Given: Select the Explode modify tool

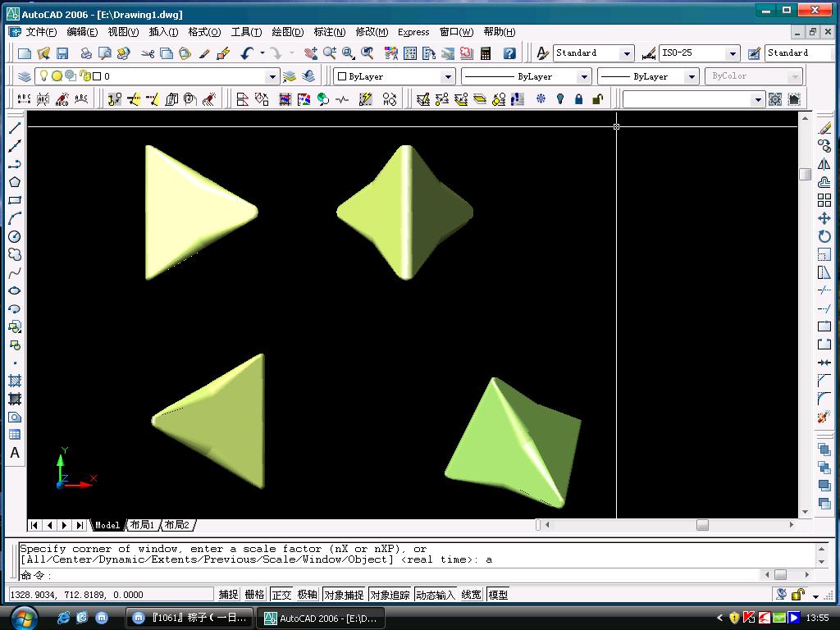Looking at the screenshot, I should point(824,418).
